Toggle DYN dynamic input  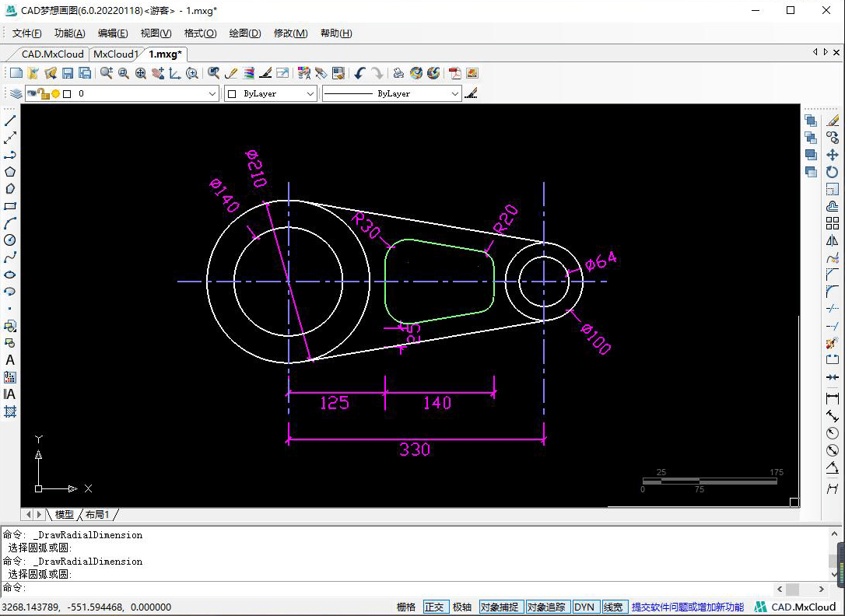click(584, 607)
